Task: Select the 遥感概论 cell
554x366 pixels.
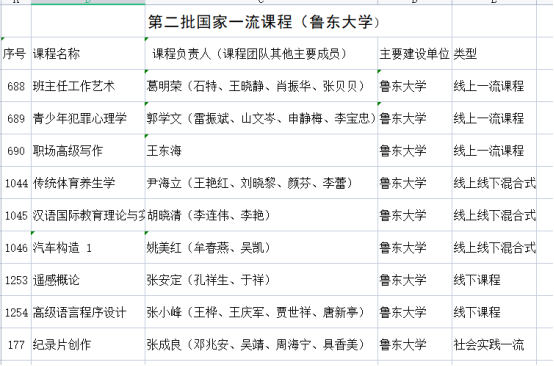Action: click(x=88, y=280)
